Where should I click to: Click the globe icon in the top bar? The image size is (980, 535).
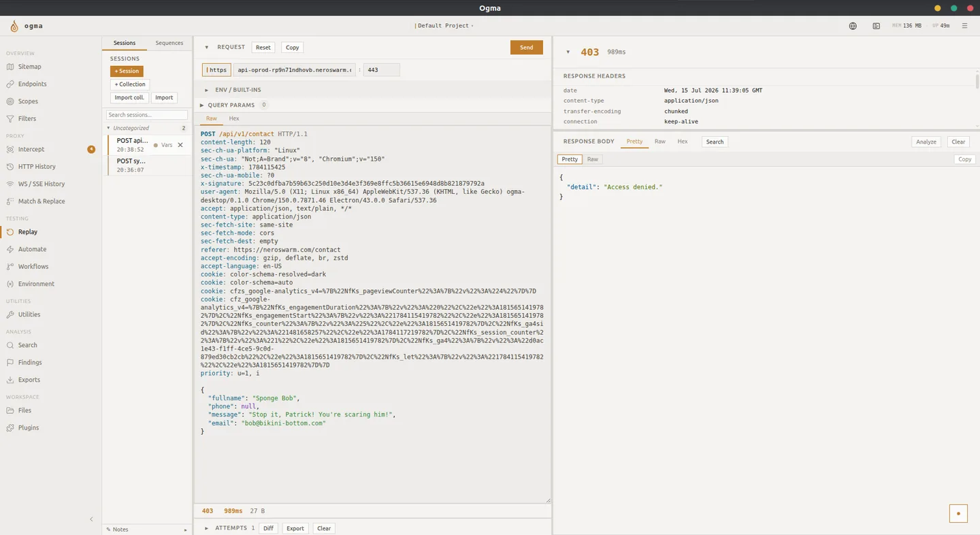[x=853, y=26]
